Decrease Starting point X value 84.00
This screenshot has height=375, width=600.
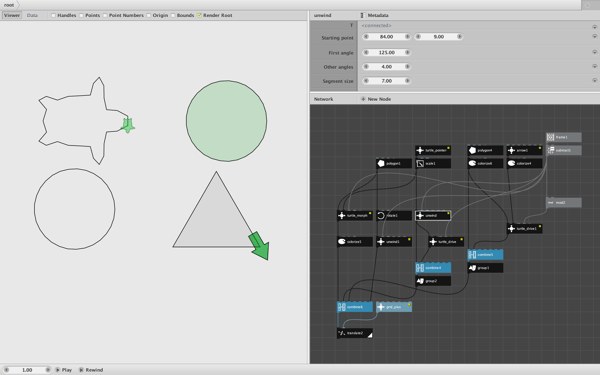pyautogui.click(x=366, y=37)
